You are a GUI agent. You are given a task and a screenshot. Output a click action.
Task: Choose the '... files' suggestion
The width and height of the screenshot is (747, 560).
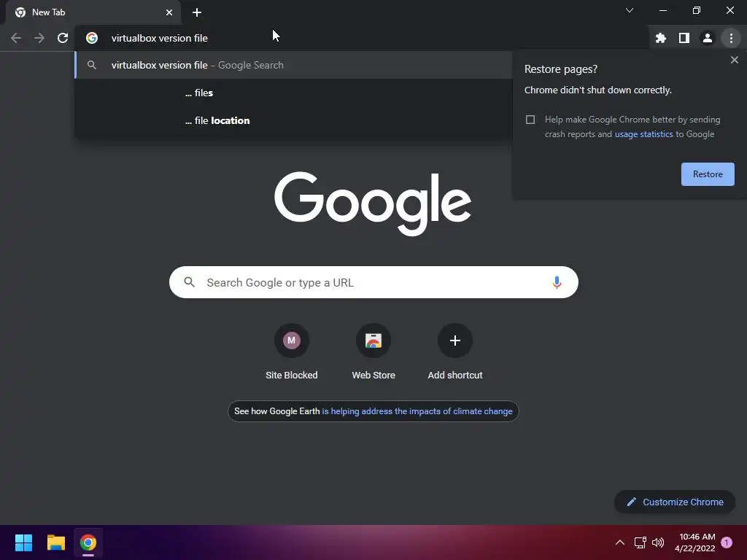click(293, 93)
